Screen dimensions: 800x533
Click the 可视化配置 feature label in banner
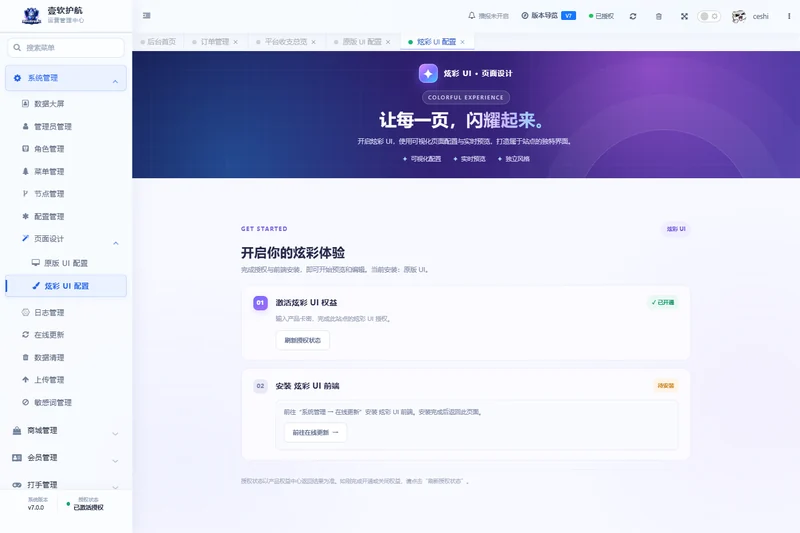426,159
